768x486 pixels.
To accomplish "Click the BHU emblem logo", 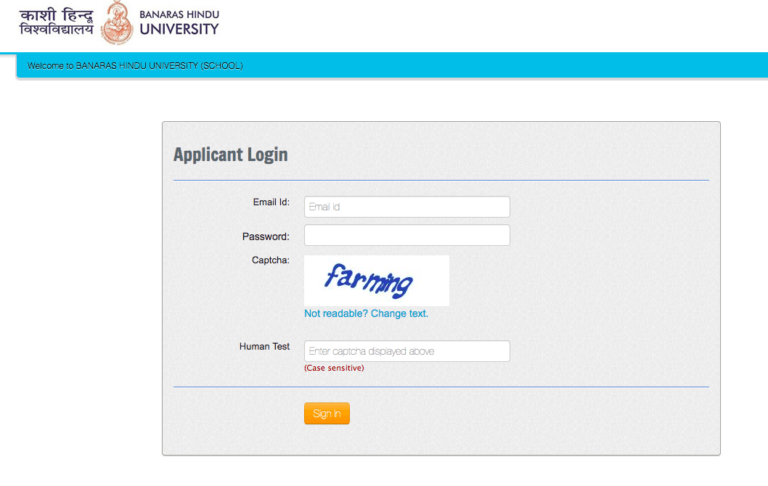I will [x=118, y=23].
